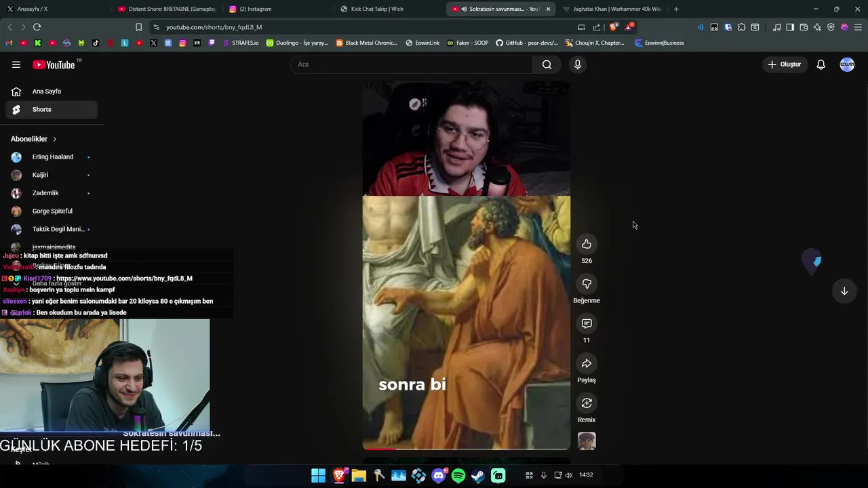Start voice search with microphone icon
The height and width of the screenshot is (488, 868).
[x=578, y=64]
